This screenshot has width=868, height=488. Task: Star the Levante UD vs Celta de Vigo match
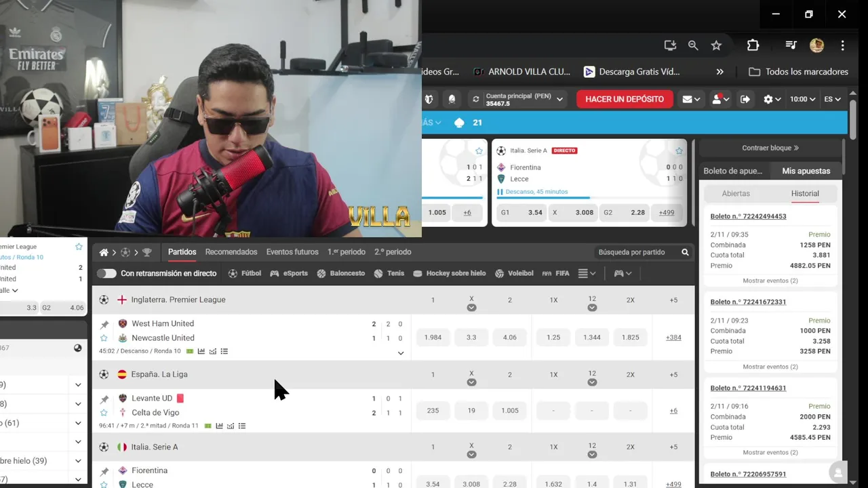[104, 413]
